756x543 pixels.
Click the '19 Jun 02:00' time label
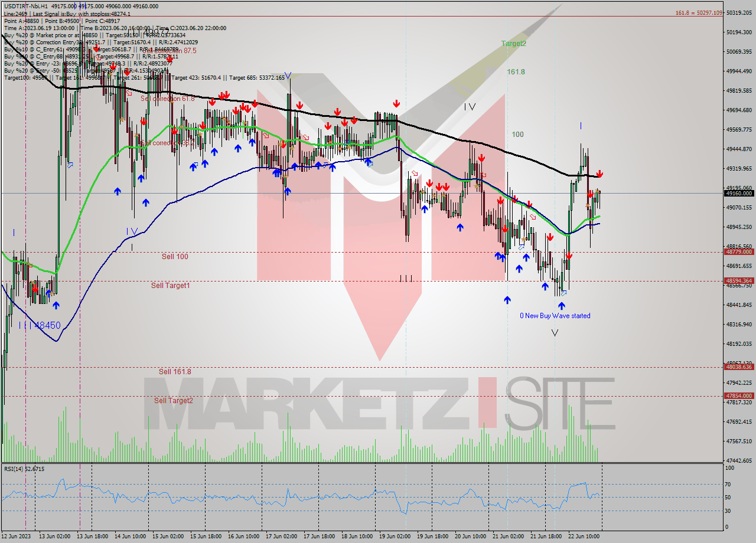[395, 536]
